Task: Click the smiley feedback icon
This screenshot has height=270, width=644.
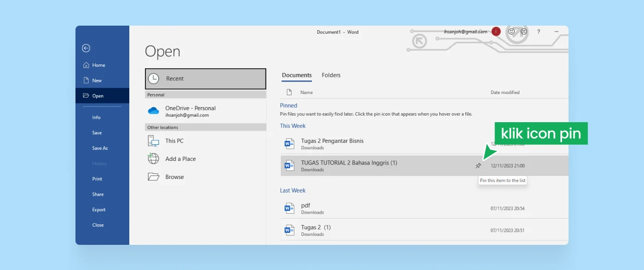Action: coord(512,32)
